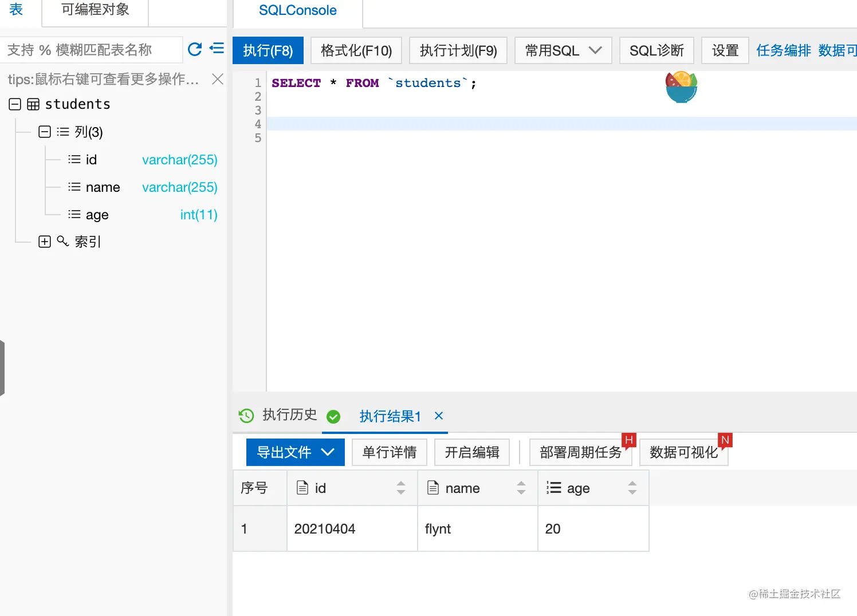Viewport: 857px width, 616px height.
Task: Click the 部署周期任务 button
Action: 580,452
